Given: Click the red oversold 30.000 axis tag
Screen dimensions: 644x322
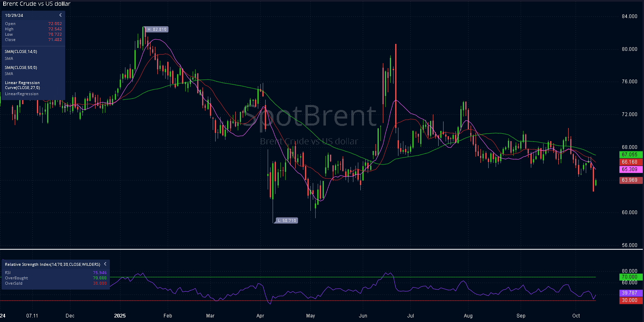Looking at the screenshot, I should [x=630, y=300].
